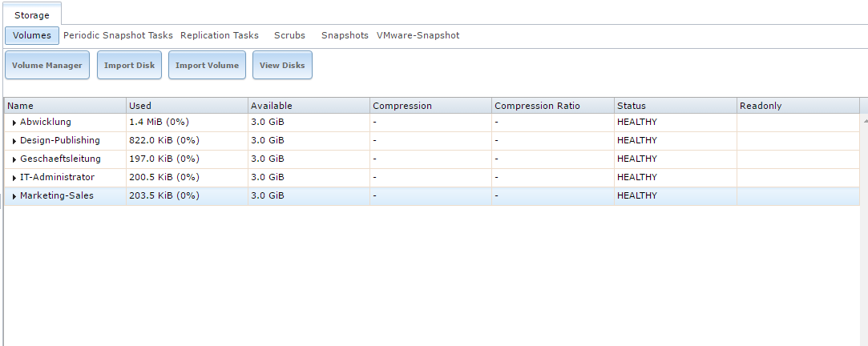Viewport: 868px width, 346px height.
Task: Open the Volume Manager
Action: point(47,66)
